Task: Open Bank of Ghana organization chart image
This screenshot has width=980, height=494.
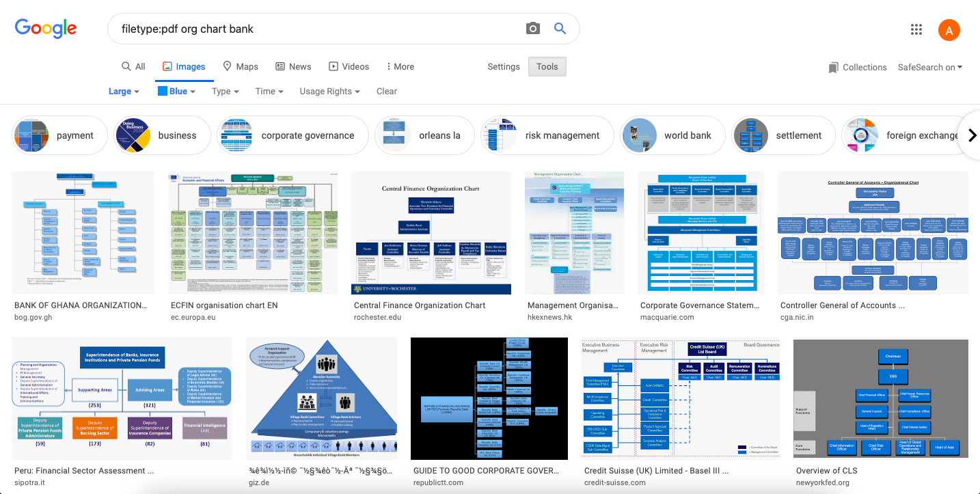Action: [83, 233]
